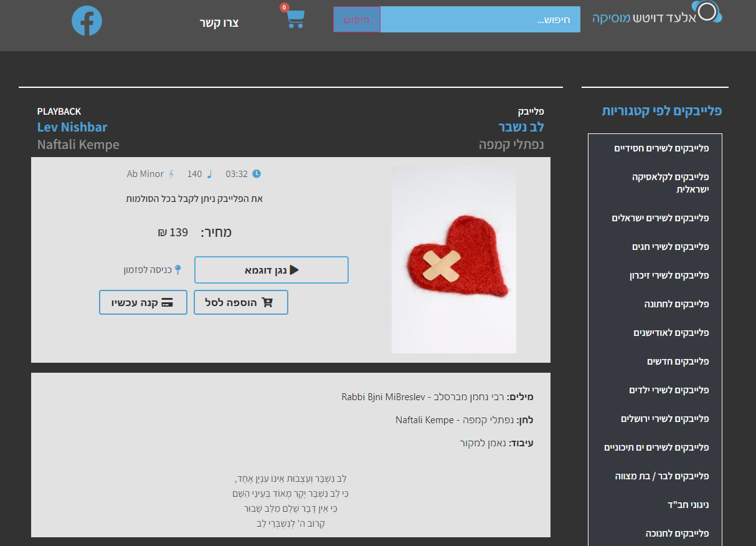Click the red heart product image
Image resolution: width=756 pixels, height=546 pixels.
pos(454,260)
